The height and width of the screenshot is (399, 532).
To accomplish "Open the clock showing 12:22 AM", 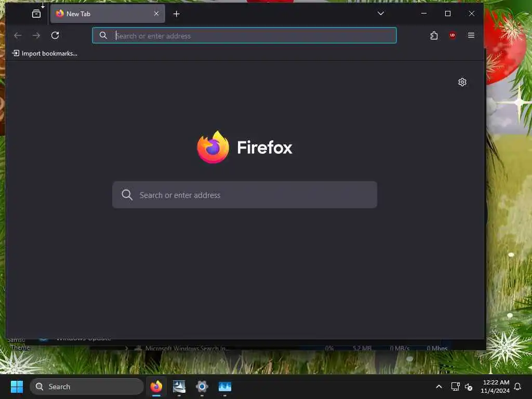I will pyautogui.click(x=495, y=387).
